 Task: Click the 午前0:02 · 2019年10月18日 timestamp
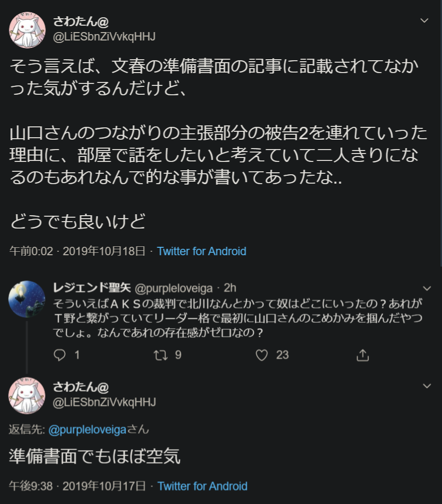pyautogui.click(x=77, y=251)
